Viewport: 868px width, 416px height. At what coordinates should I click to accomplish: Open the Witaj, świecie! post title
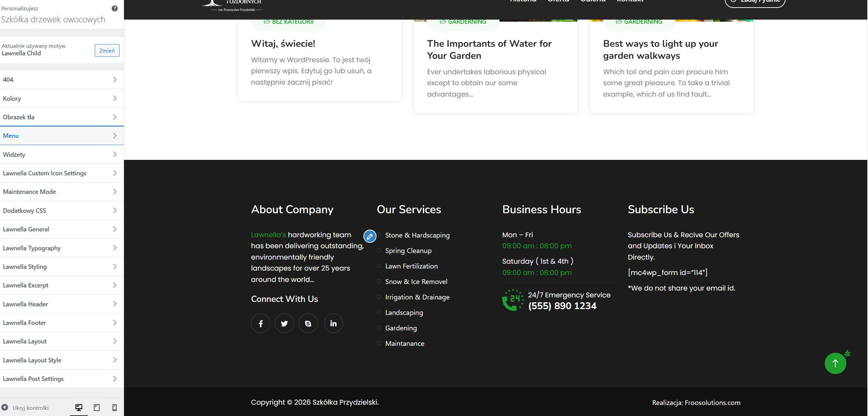click(x=283, y=44)
